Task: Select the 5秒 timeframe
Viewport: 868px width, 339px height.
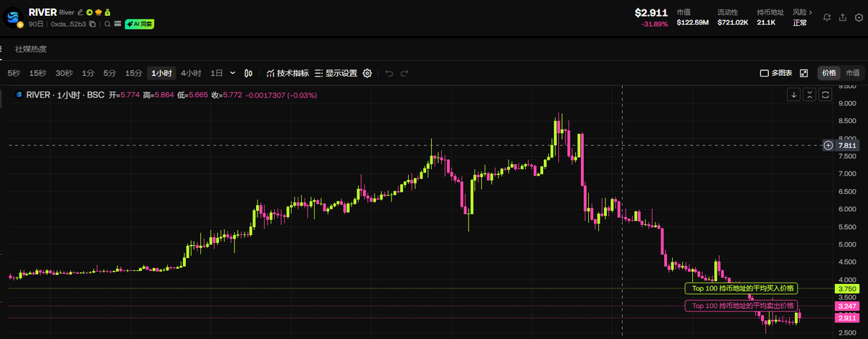Action: coord(14,73)
